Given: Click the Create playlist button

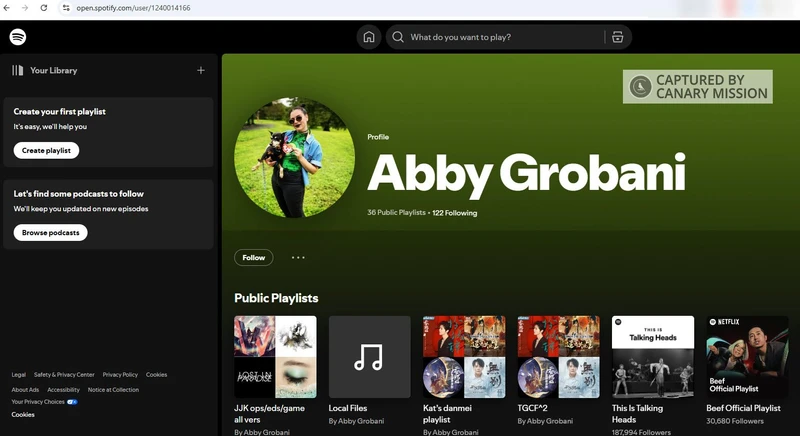Looking at the screenshot, I should tap(46, 150).
